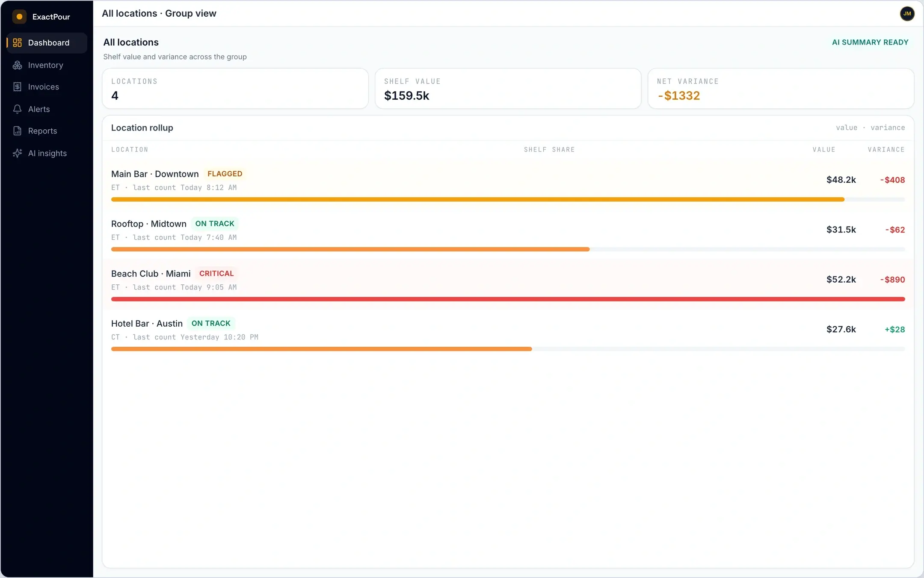Open the JM user avatar

pos(907,14)
